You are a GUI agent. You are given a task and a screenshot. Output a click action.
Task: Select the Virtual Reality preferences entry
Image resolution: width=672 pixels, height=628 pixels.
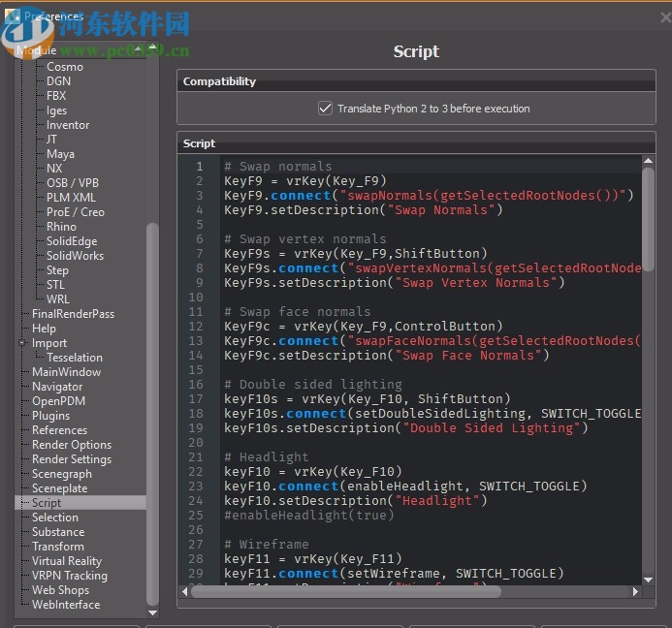coord(66,561)
